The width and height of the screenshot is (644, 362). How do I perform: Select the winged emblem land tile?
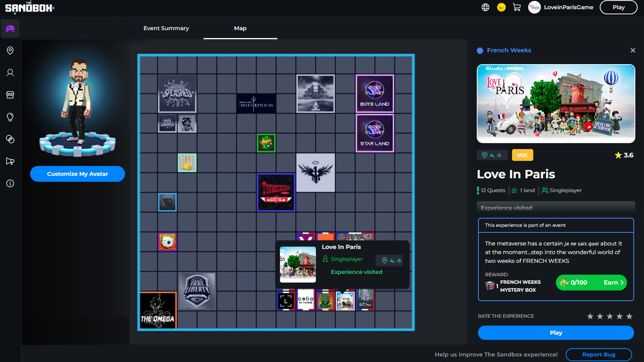(x=315, y=173)
